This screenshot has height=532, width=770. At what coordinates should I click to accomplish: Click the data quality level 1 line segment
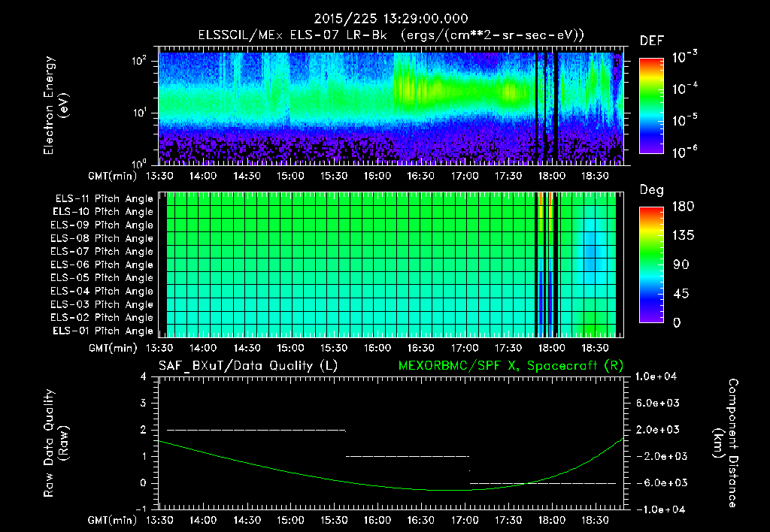click(408, 456)
